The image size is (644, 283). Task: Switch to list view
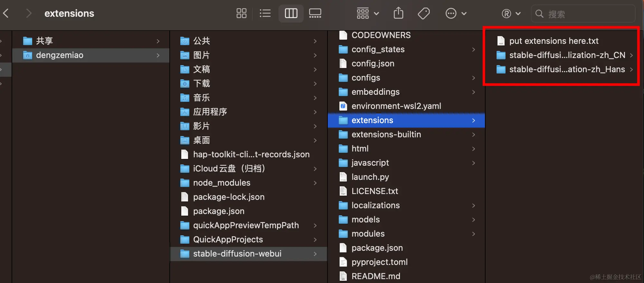tap(265, 13)
